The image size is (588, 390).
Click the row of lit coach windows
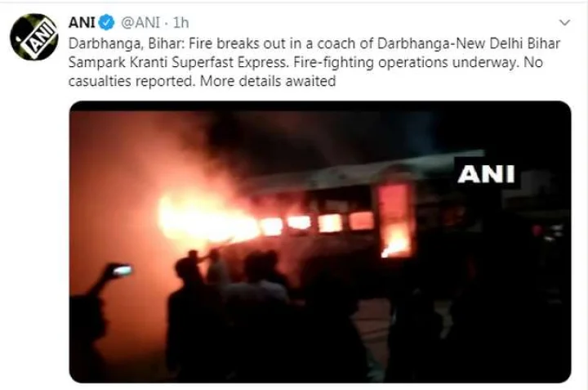click(317, 224)
